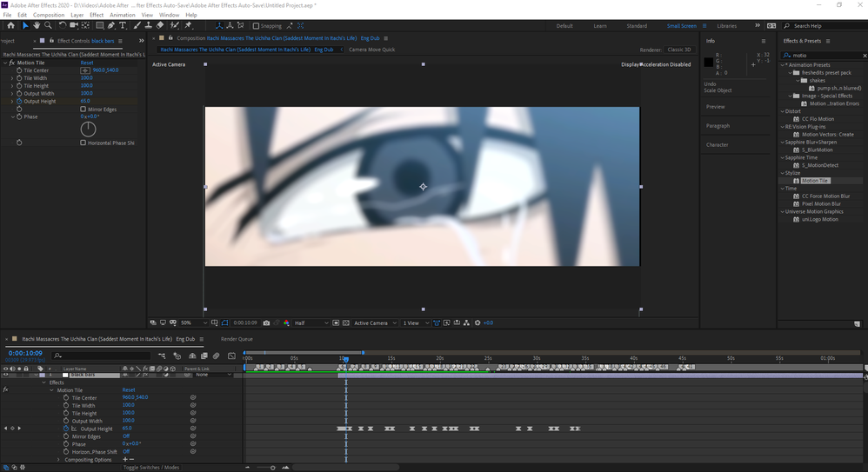This screenshot has width=868, height=472.
Task: Open Composition Mini-Flowchart in timeline
Action: coord(162,356)
